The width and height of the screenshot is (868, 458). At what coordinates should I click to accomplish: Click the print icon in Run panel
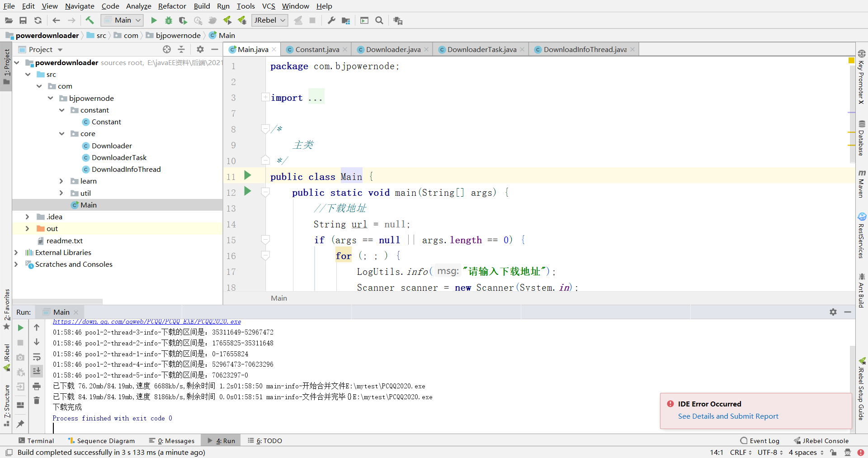(x=37, y=386)
